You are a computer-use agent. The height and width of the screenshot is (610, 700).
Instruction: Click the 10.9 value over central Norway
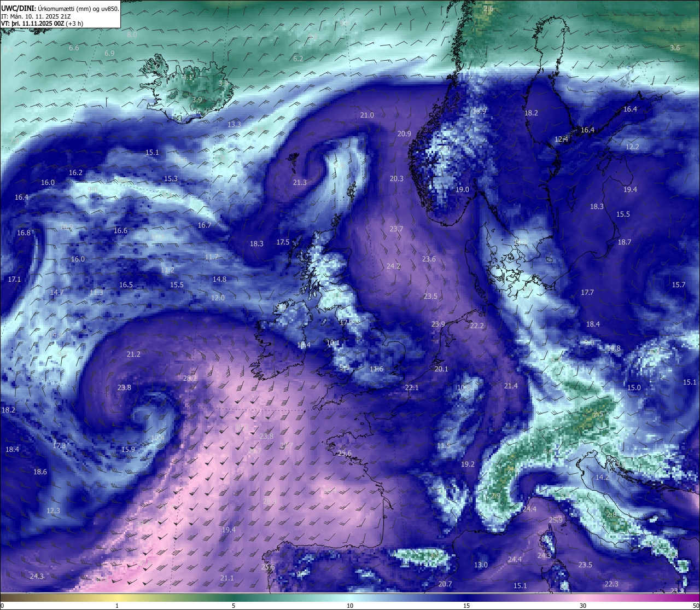(479, 112)
